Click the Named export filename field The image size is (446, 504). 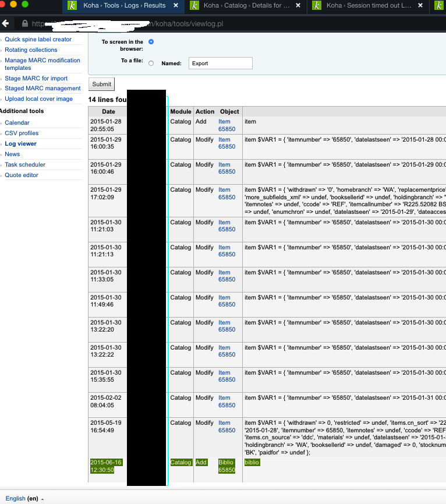pos(220,63)
